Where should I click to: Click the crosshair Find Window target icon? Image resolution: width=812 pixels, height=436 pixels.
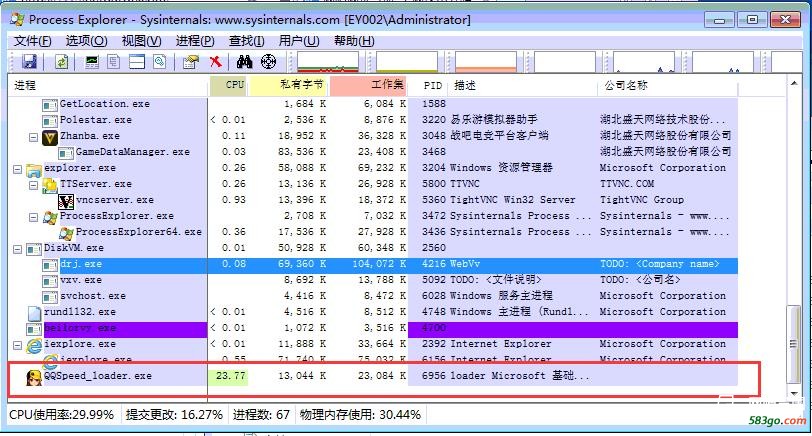(x=268, y=62)
